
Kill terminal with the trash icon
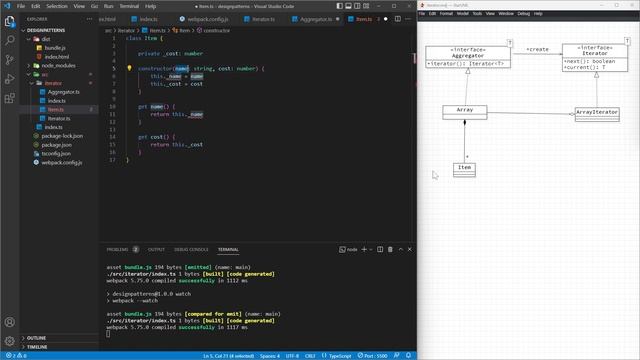click(390, 249)
